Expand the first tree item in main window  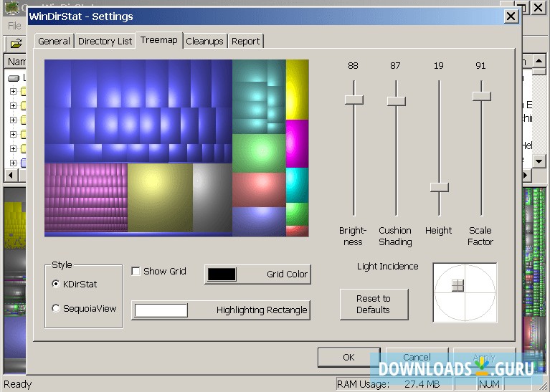coord(13,92)
